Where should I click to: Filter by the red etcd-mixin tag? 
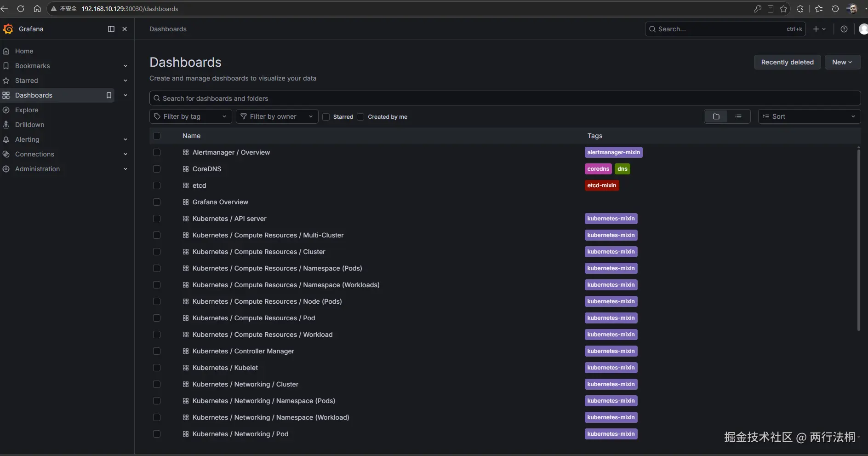coord(602,185)
